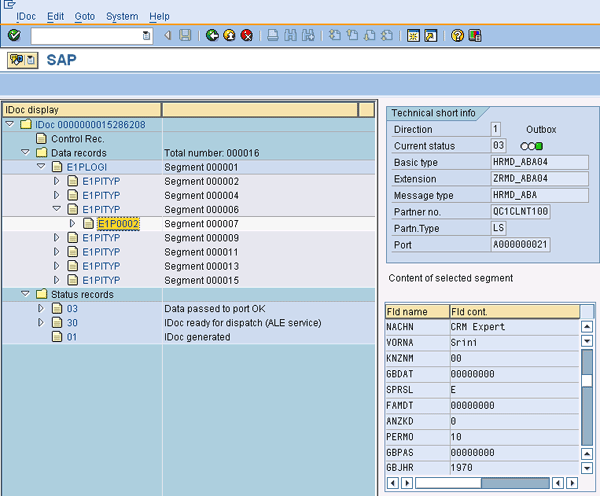Expand E1PITYP Segment 000002 node
The image size is (600, 496).
tap(57, 181)
